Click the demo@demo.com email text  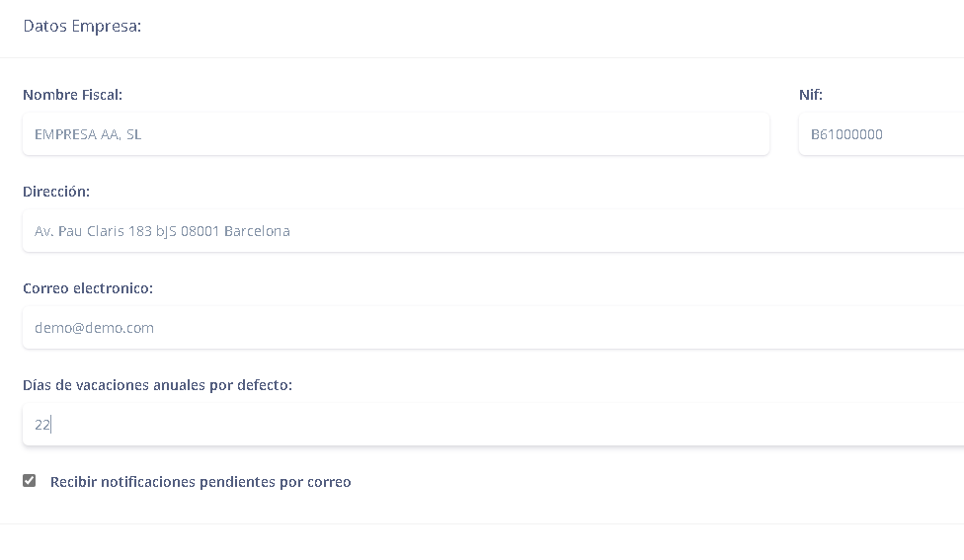(x=94, y=328)
